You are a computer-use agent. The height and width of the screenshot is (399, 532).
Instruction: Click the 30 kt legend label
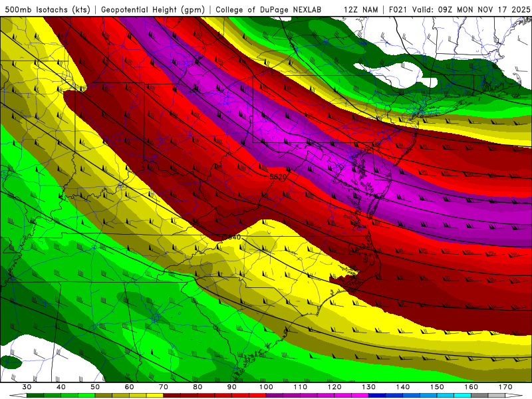pyautogui.click(x=27, y=387)
